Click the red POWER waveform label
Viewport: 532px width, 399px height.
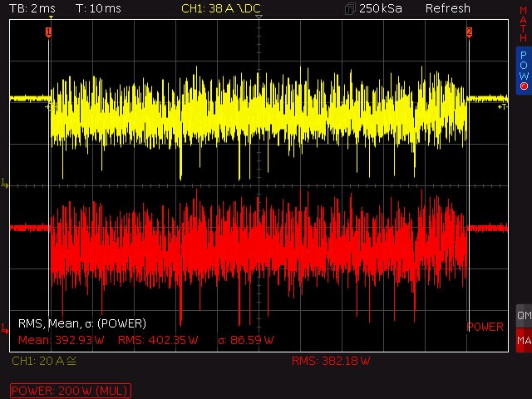485,327
